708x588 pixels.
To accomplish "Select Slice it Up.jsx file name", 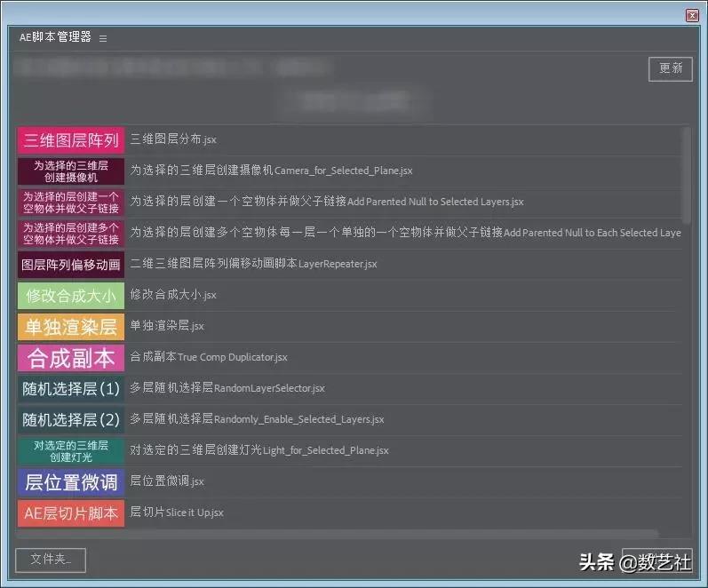I will (195, 513).
